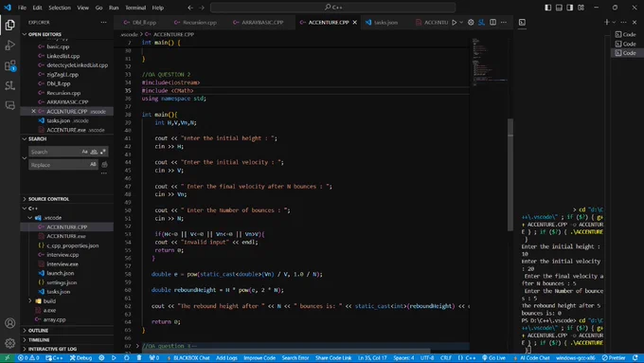Open the editor's More Actions menu
The width and height of the screenshot is (644, 363).
504,22
